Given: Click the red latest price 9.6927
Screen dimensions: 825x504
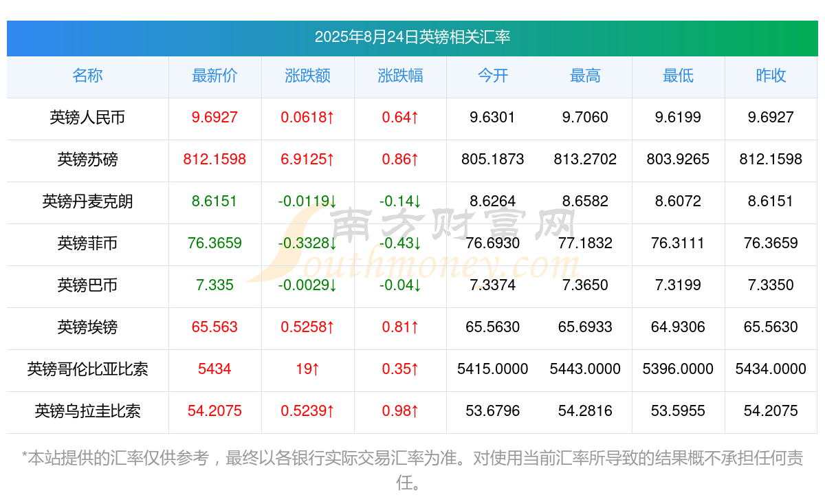Looking at the screenshot, I should point(214,118).
